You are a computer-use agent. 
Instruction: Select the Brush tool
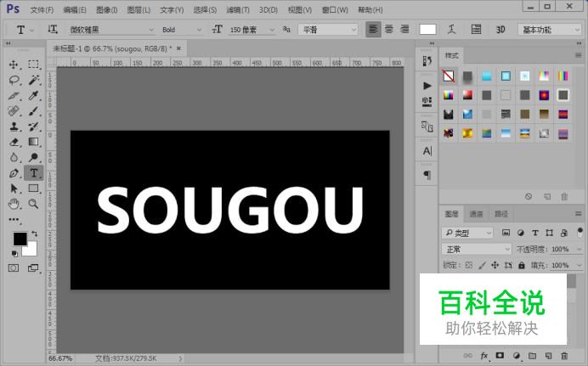point(33,111)
